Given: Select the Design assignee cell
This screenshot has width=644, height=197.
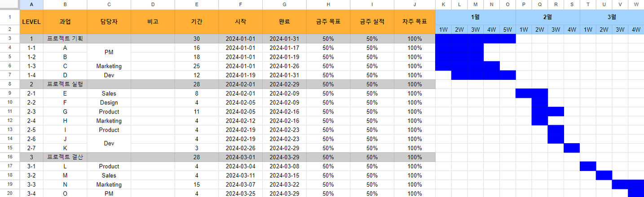Looking at the screenshot, I should point(109,103).
